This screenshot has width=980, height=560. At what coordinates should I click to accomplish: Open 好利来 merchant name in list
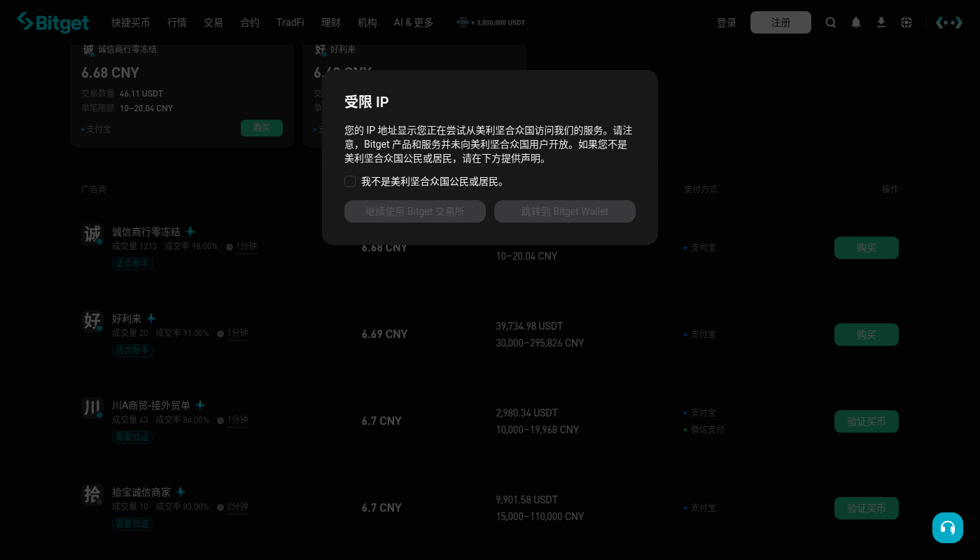pos(127,318)
